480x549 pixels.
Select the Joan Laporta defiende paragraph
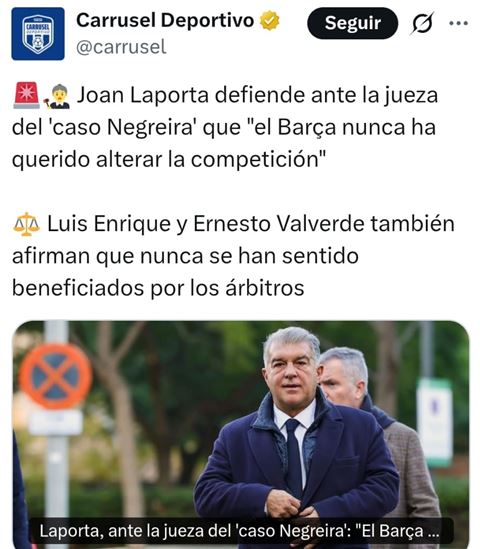click(225, 127)
